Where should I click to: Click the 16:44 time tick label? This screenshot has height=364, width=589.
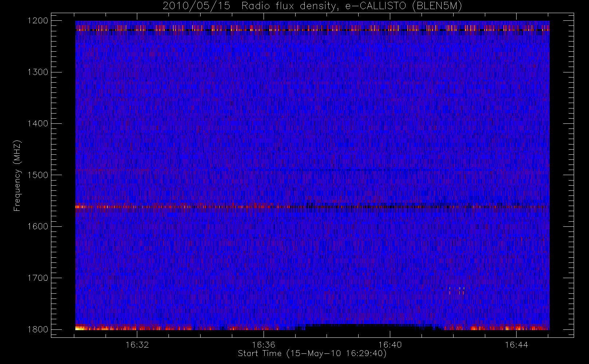pos(516,345)
